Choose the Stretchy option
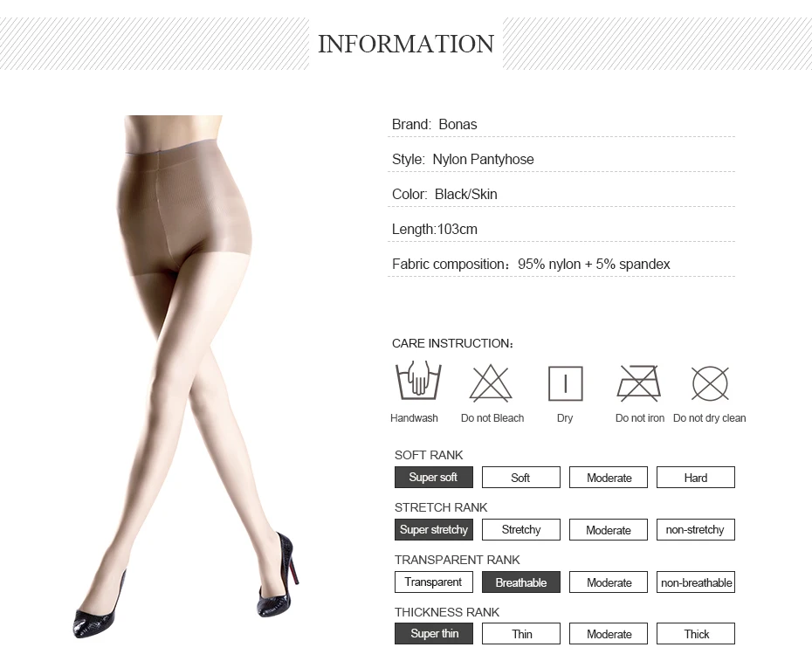Viewport: 812px width, 668px height. 521,530
